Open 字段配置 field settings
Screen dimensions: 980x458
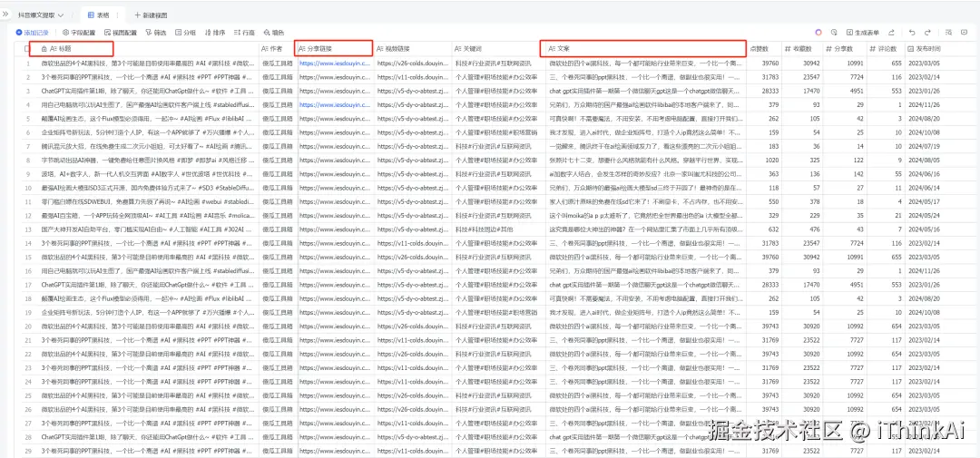coord(79,33)
